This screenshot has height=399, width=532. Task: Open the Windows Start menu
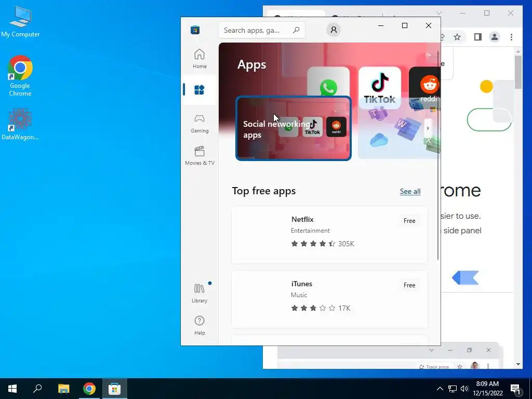point(12,389)
